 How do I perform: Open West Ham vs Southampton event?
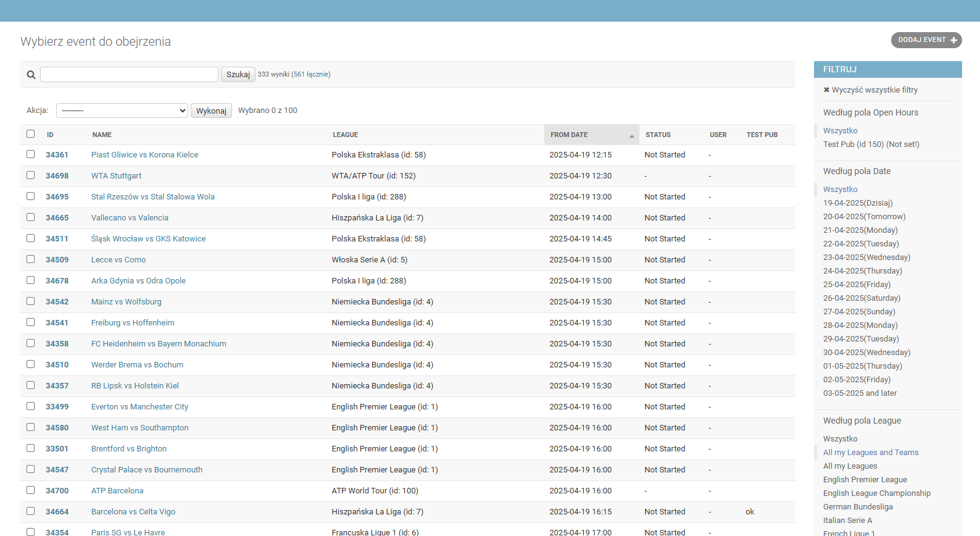[139, 428]
